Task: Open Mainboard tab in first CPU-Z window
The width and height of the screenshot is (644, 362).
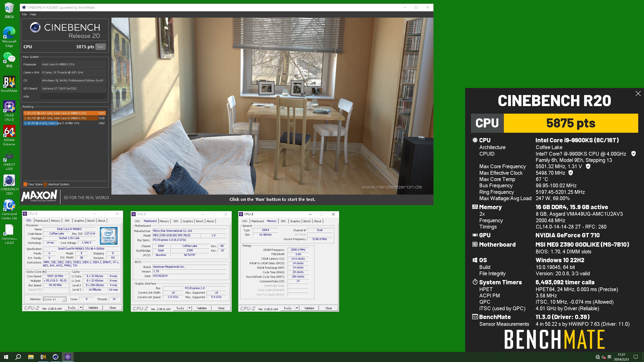Action: coord(42,221)
